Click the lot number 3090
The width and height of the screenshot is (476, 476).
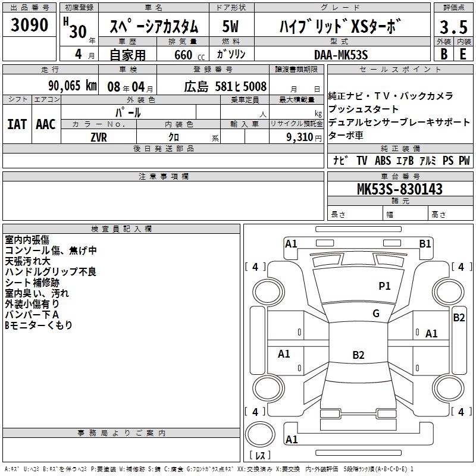29,25
